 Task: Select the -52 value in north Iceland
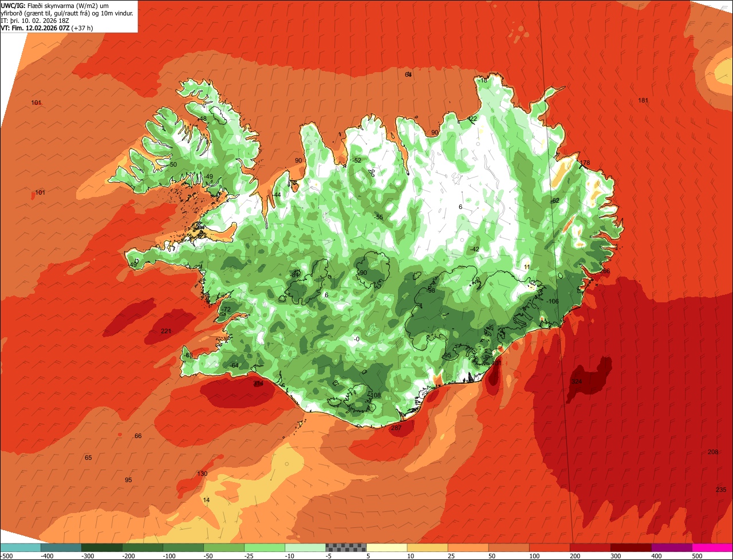click(x=357, y=160)
